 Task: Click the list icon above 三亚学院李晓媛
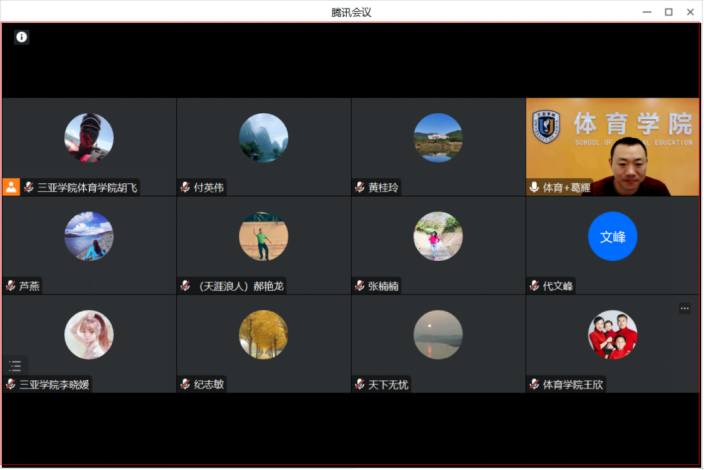(x=14, y=366)
